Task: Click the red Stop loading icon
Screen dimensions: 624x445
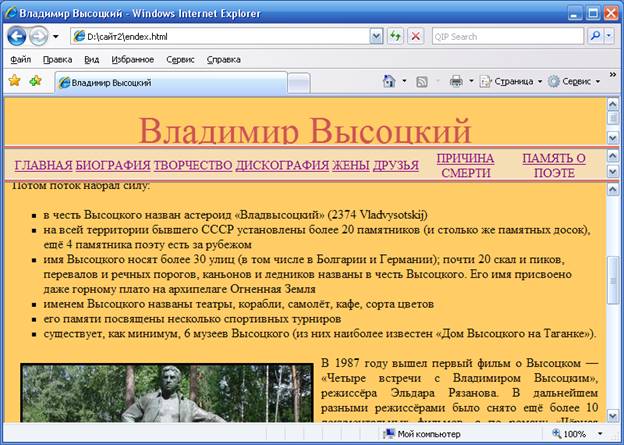Action: click(415, 36)
